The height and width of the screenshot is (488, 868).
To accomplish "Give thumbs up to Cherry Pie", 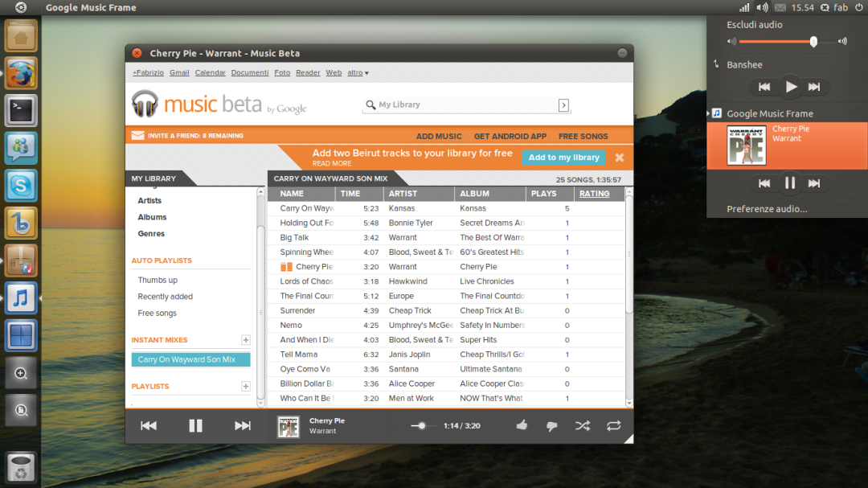I will coord(522,425).
